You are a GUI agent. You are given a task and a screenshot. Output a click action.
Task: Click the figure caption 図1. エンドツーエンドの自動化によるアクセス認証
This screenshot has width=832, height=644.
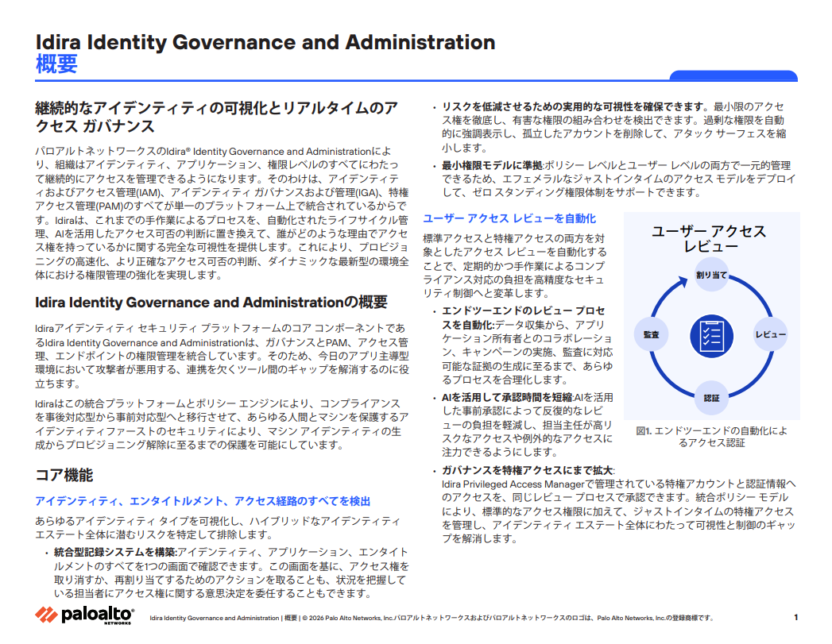point(711,437)
